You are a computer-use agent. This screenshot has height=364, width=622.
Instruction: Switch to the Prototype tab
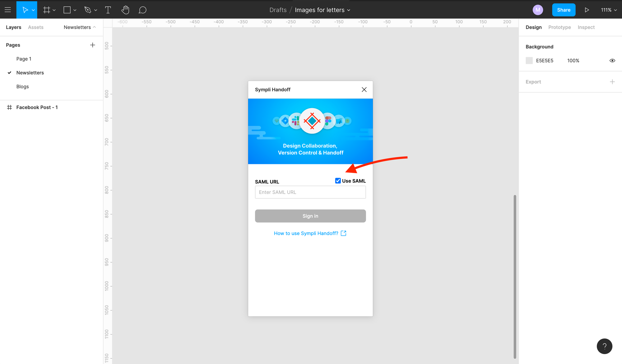click(x=559, y=27)
